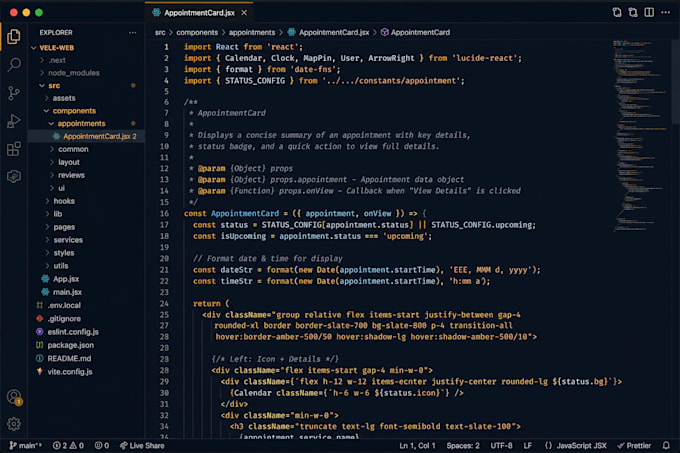Viewport: 680px width, 453px height.
Task: Expand the pages folder
Action: click(x=87, y=227)
